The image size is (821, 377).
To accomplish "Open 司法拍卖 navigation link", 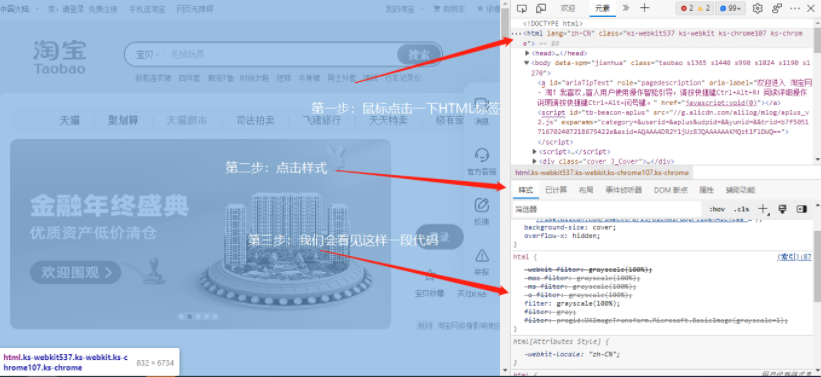I will tap(256, 120).
